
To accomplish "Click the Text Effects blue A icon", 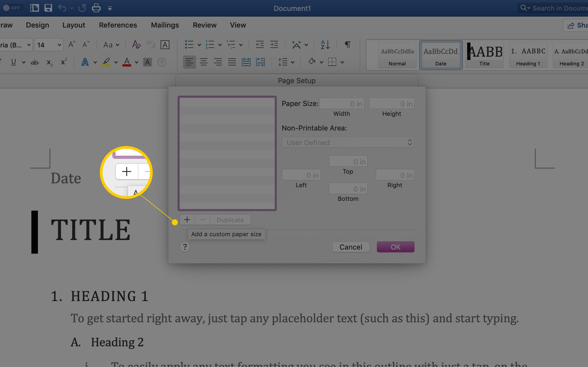I will click(85, 62).
